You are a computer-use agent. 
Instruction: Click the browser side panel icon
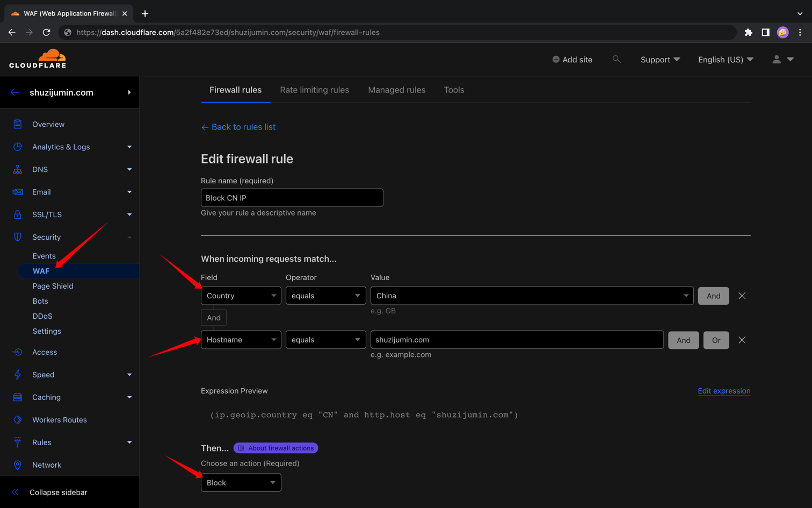point(766,32)
